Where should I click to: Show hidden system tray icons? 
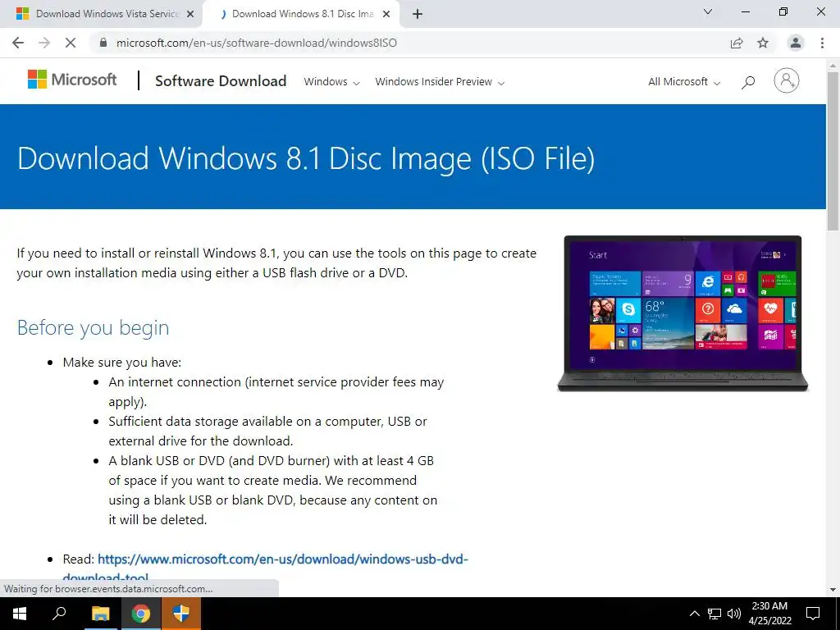click(694, 614)
